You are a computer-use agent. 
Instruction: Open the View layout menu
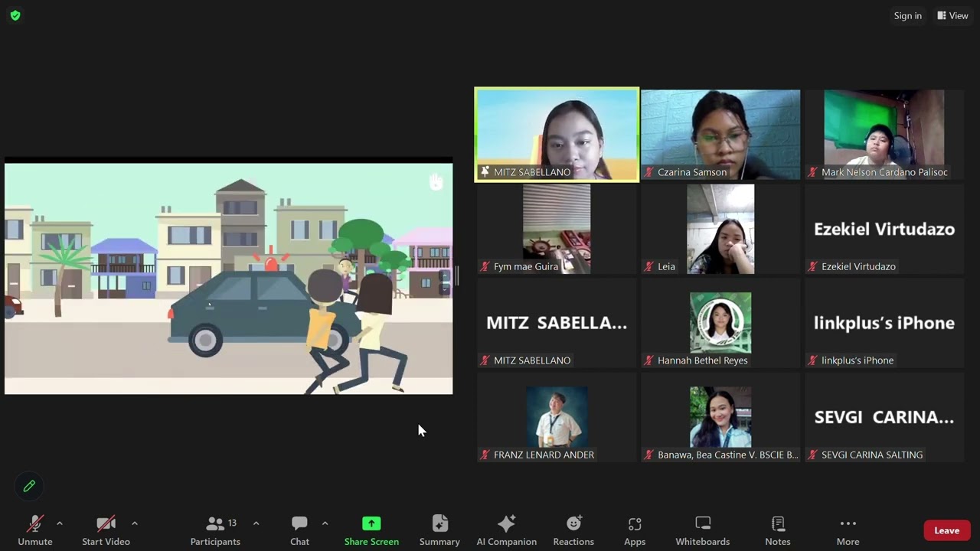(952, 15)
